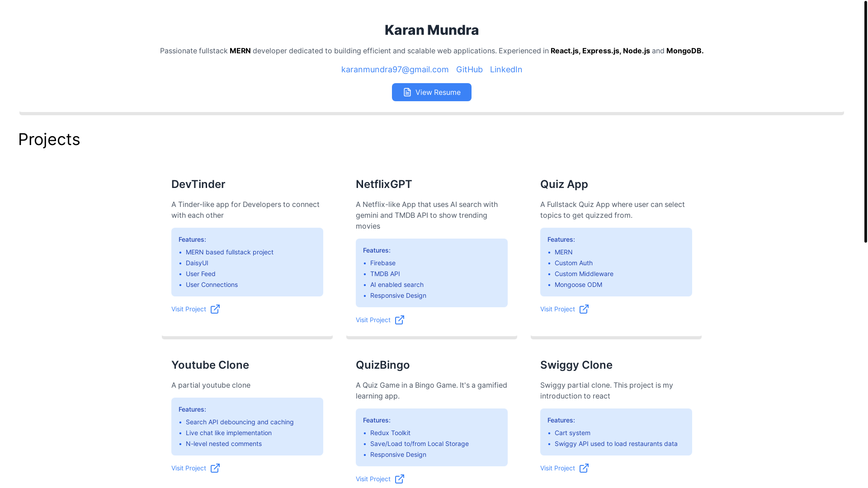This screenshot has width=868, height=488.
Task: Click 'Live chat like implementation' item
Action: (x=229, y=433)
